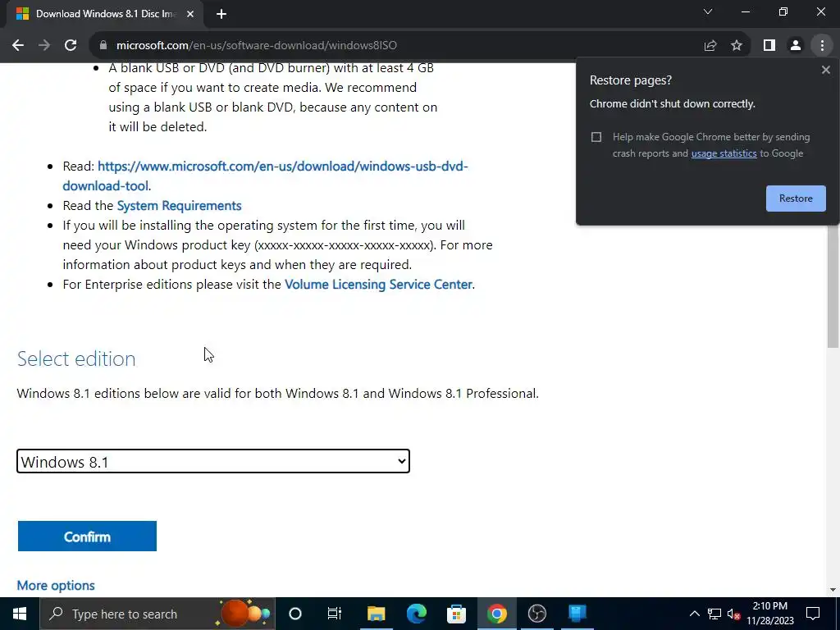Click the Restore button

[x=796, y=199]
